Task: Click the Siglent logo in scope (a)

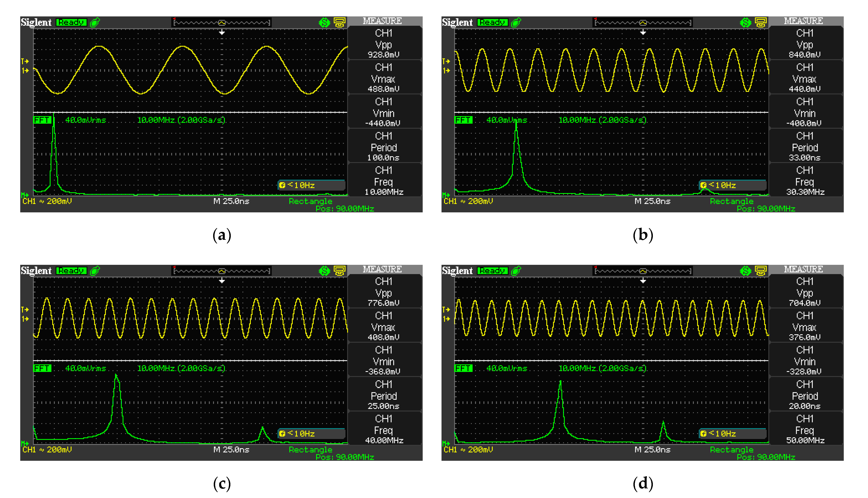Action: (x=36, y=22)
